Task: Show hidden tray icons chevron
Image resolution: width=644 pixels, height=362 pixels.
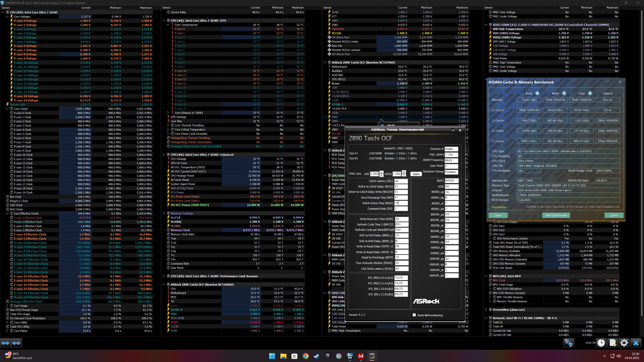Action: coord(604,356)
